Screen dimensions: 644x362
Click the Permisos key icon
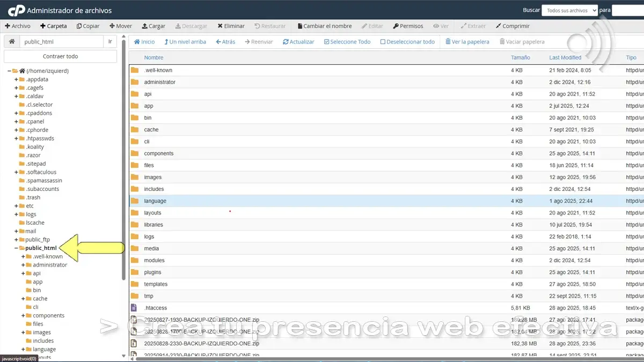coord(396,26)
